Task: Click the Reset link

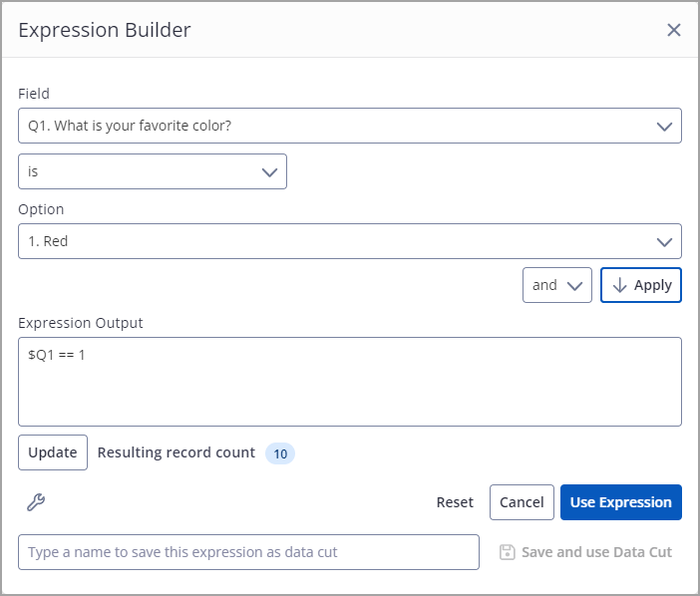Action: (455, 502)
